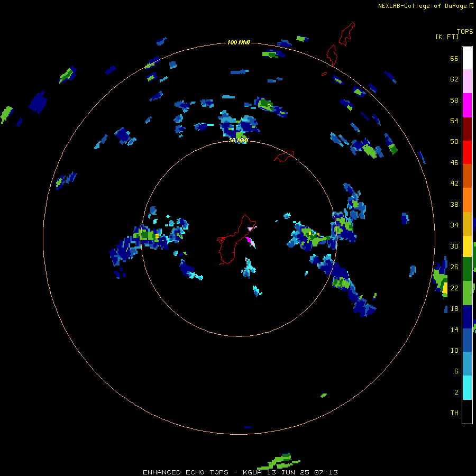The width and height of the screenshot is (476, 476).
Task: Click the "50" legend value
Action: pos(454,142)
